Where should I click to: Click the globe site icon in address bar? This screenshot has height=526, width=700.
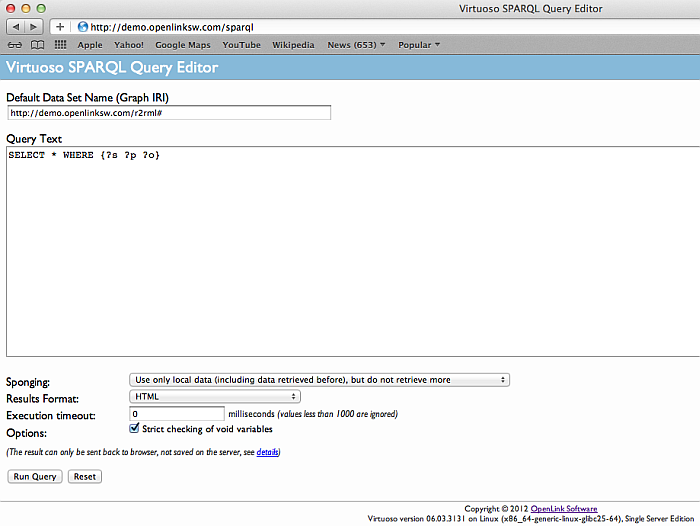tap(83, 27)
